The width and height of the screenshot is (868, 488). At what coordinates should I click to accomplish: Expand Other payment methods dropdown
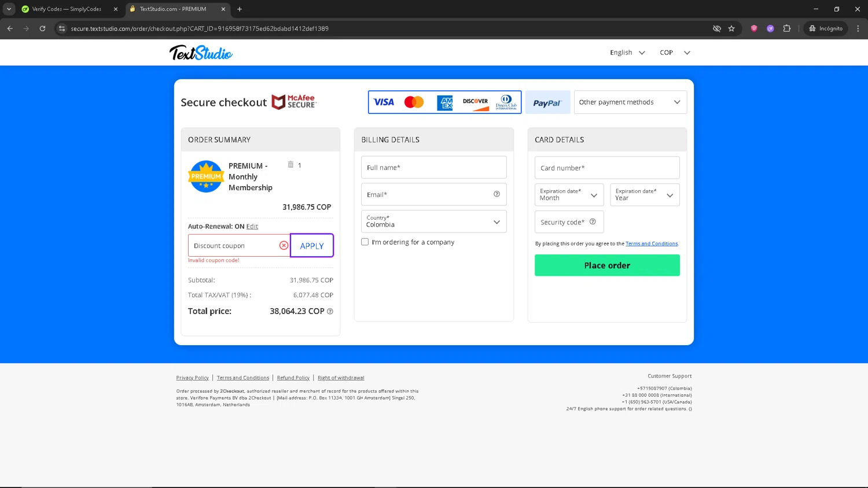pos(630,102)
